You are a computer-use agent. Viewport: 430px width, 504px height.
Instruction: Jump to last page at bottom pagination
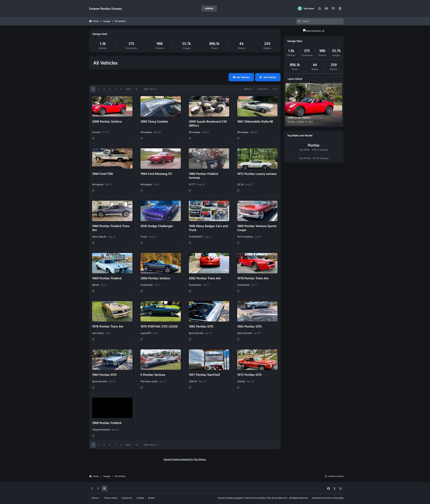[x=136, y=445]
